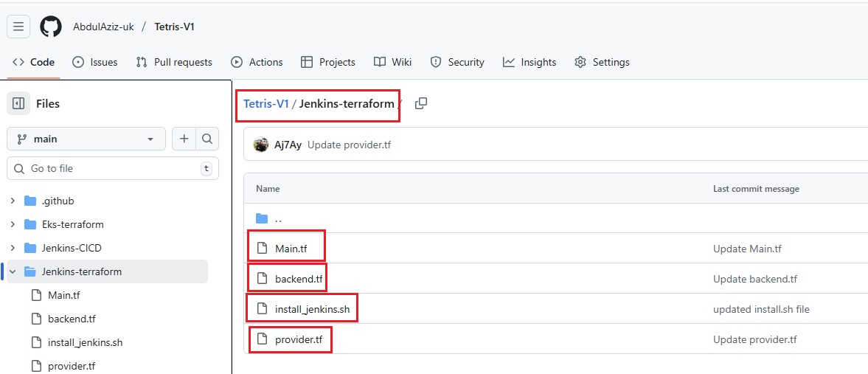Click the Tetris-V1 breadcrumb link

pyautogui.click(x=266, y=104)
